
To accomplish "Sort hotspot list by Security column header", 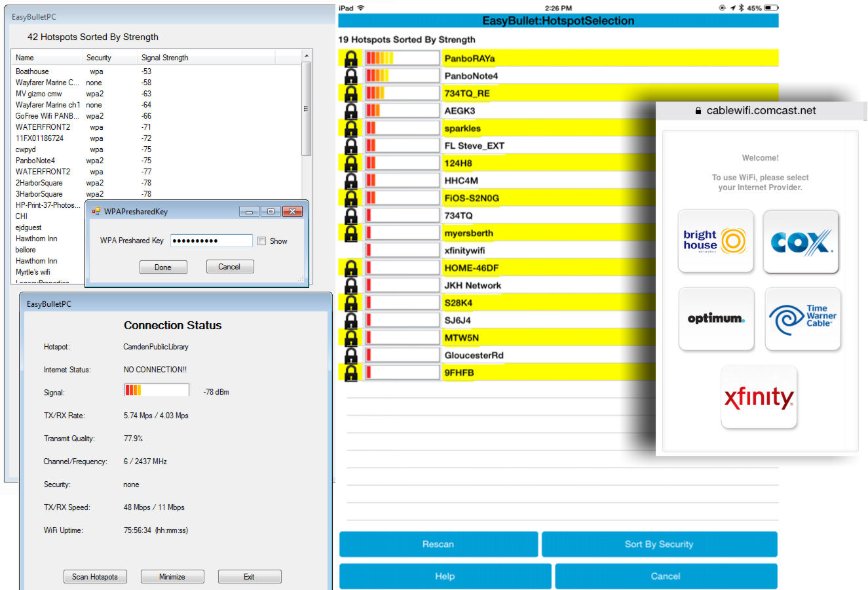I will coord(109,58).
